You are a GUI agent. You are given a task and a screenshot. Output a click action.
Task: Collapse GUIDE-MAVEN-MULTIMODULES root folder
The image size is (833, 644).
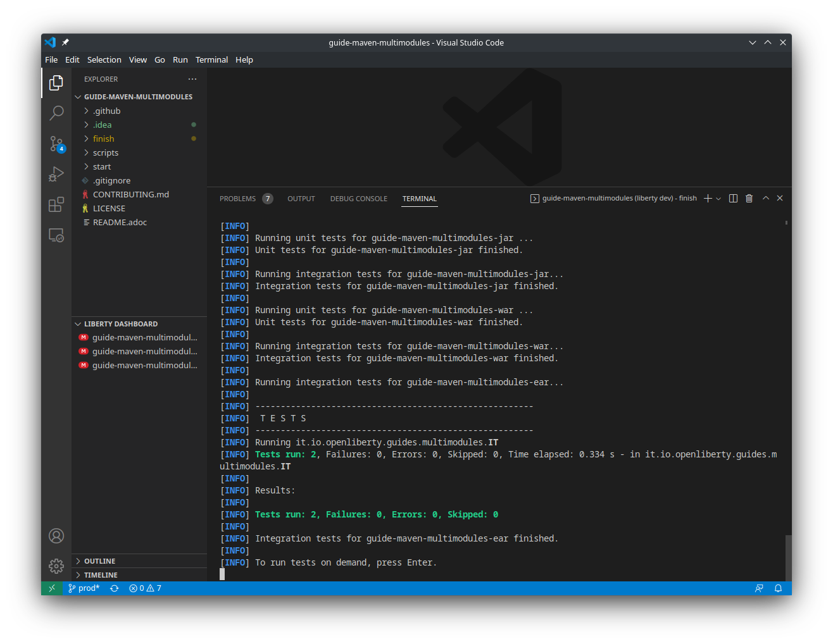click(139, 97)
